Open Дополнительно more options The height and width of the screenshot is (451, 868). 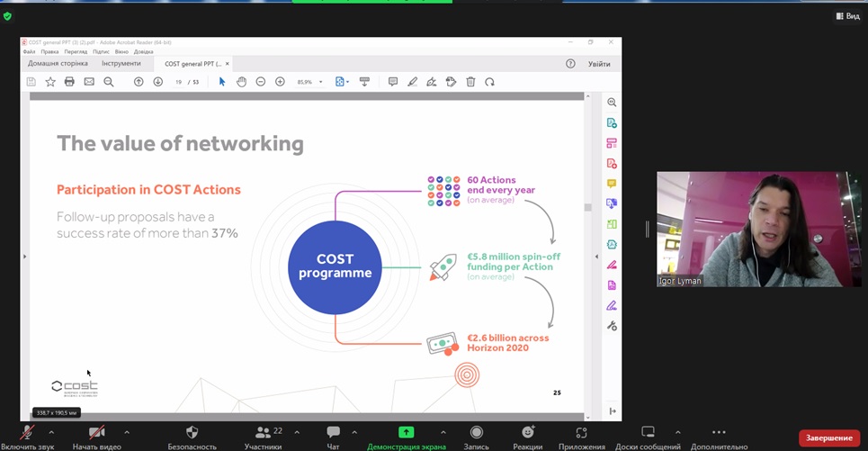coord(719,437)
